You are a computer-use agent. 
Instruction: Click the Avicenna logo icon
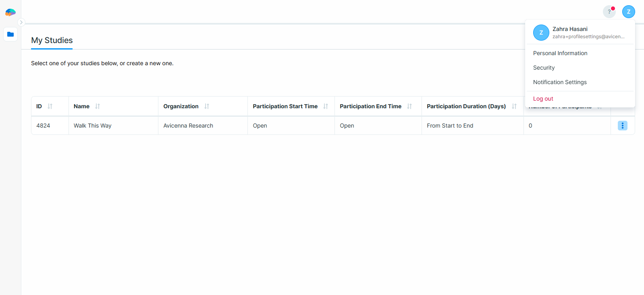[10, 12]
